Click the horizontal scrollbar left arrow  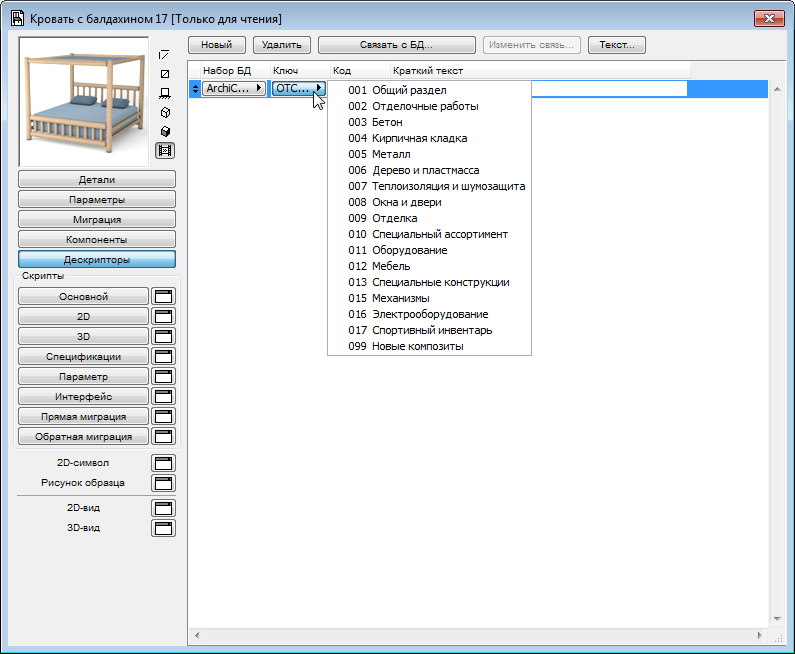coord(197,635)
